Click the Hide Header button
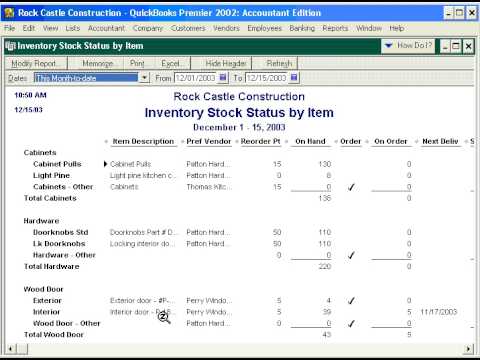 tap(226, 63)
